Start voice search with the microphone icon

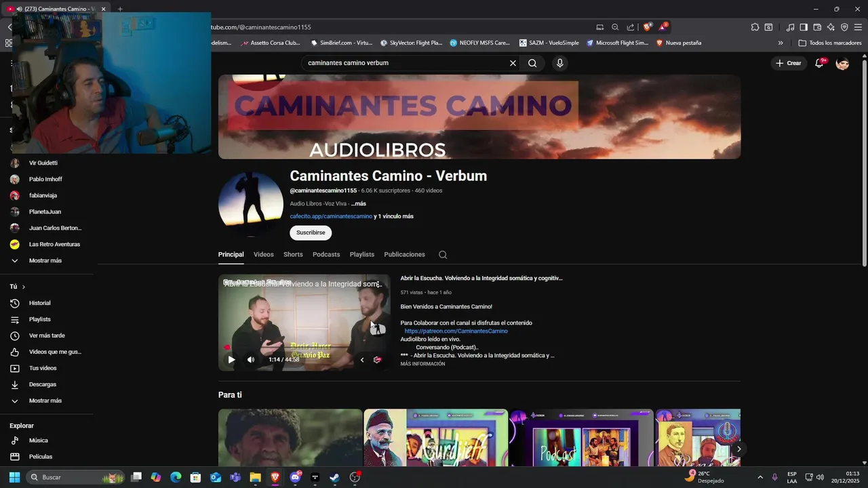point(559,63)
